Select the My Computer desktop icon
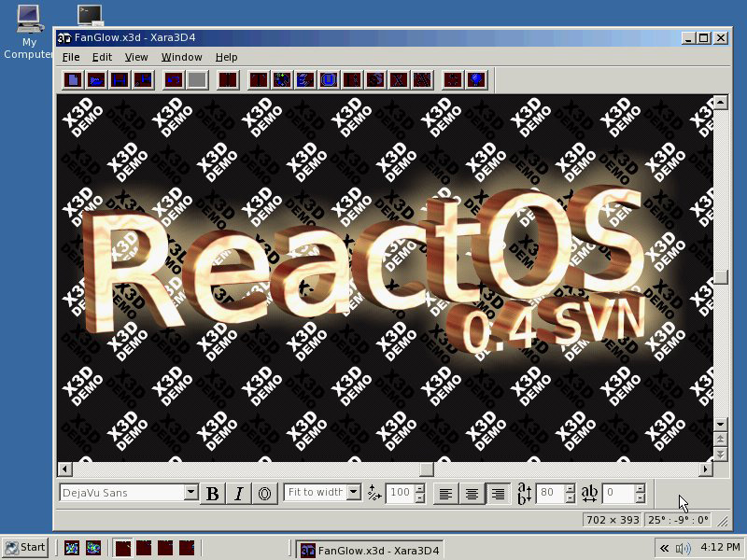747x560 pixels. (x=29, y=32)
